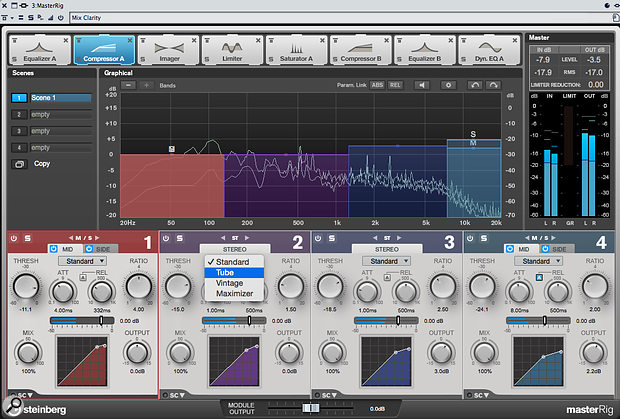Toggle band 1 power button

point(14,238)
